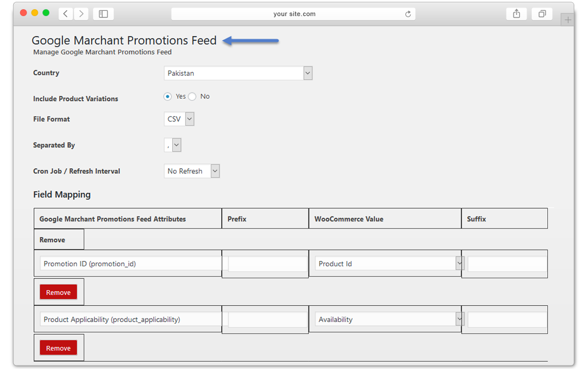Open the share icon in the browser toolbar
The height and width of the screenshot is (369, 588).
[516, 14]
